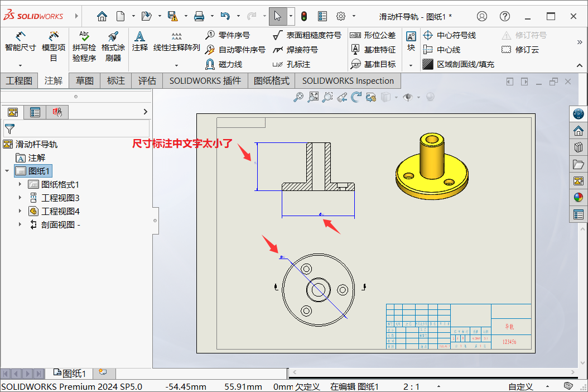588x392 pixels.
Task: Click the 块 blocks tool
Action: pos(411,41)
